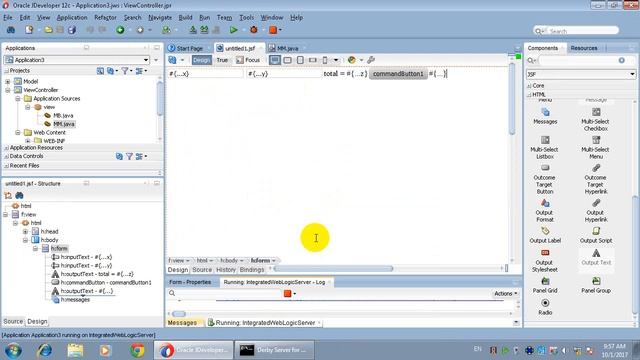The width and height of the screenshot is (640, 360).
Task: Open the Bindings tab at editor bottom
Action: click(x=252, y=270)
